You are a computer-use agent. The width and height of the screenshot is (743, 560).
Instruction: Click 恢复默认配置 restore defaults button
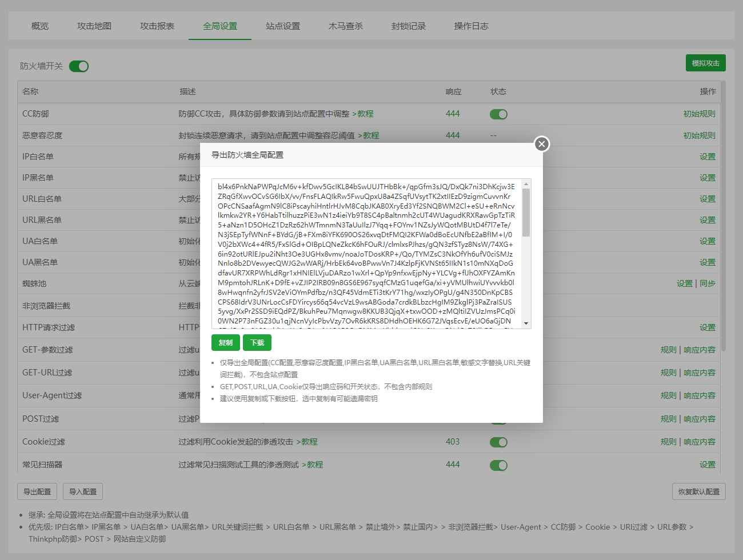point(698,491)
